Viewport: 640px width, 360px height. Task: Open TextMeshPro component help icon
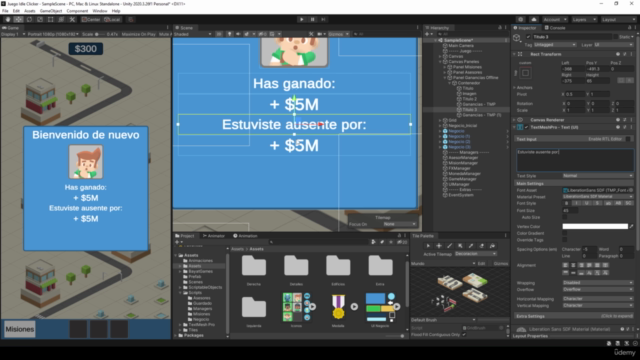618,127
